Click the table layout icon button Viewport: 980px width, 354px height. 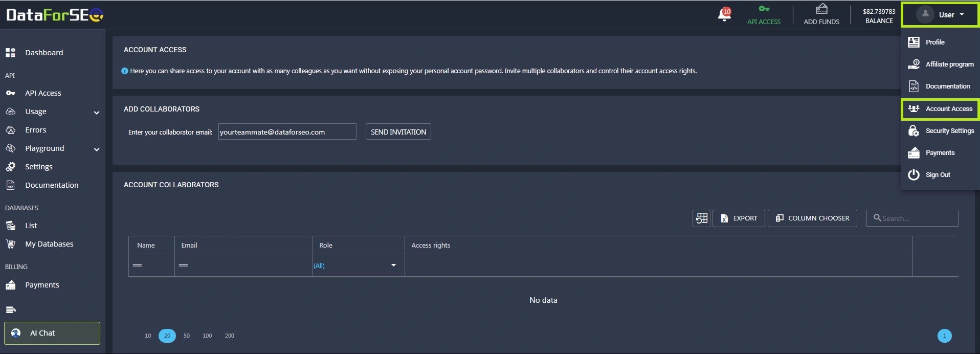[x=701, y=218]
